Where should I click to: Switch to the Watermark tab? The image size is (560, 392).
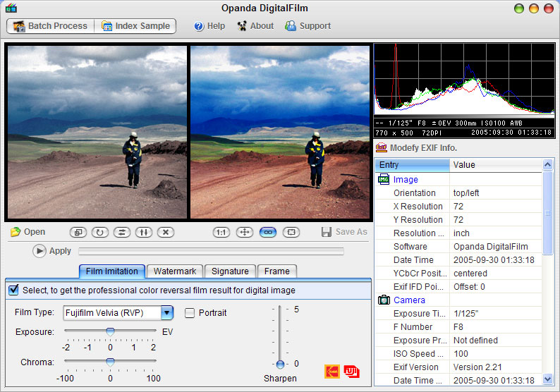pos(175,271)
